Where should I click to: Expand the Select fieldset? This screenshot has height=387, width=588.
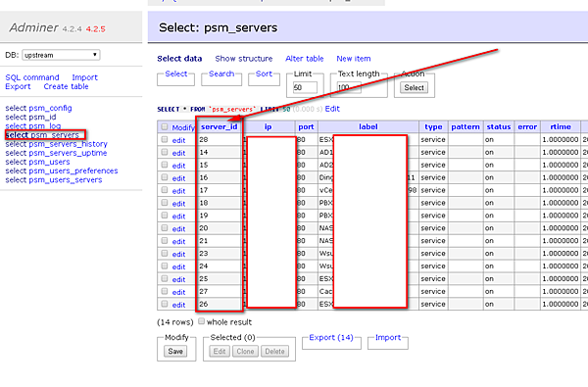click(x=176, y=73)
